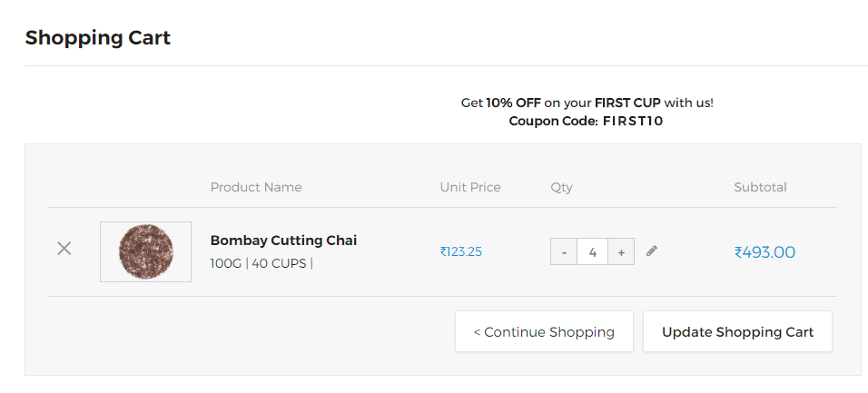
Task: Click the FIRST CUP promo text
Action: coord(627,103)
